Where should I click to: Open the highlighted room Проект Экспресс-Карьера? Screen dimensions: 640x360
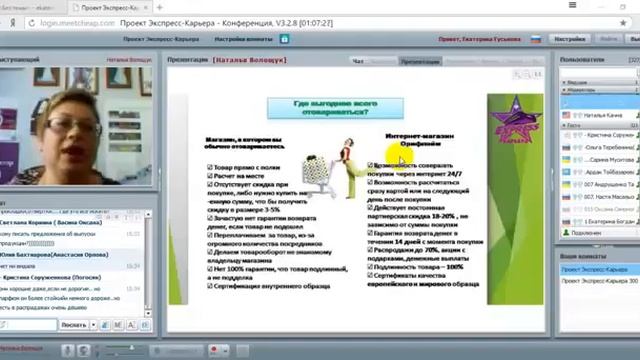599,269
